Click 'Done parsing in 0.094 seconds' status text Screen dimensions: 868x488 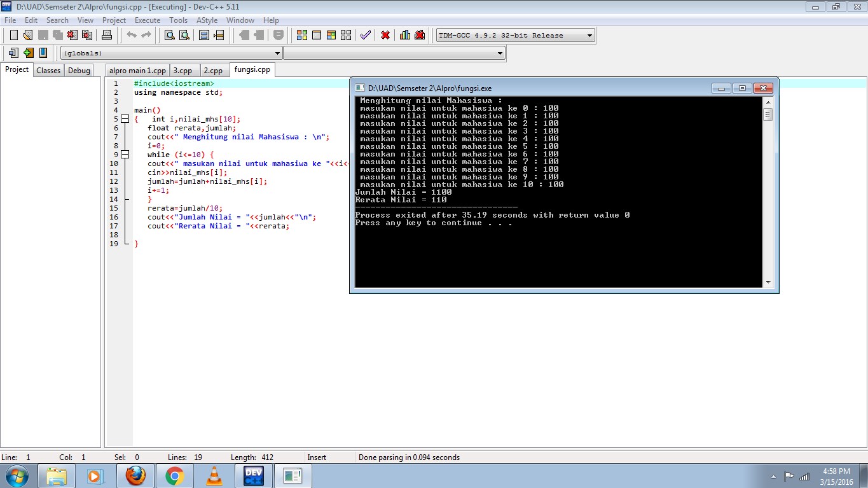point(409,457)
